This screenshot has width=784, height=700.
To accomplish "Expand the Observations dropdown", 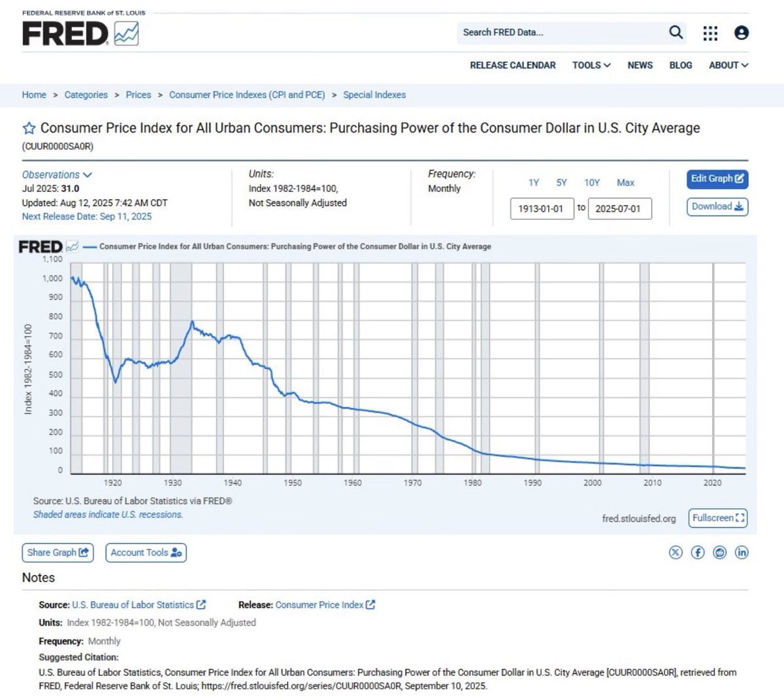I will 57,175.
